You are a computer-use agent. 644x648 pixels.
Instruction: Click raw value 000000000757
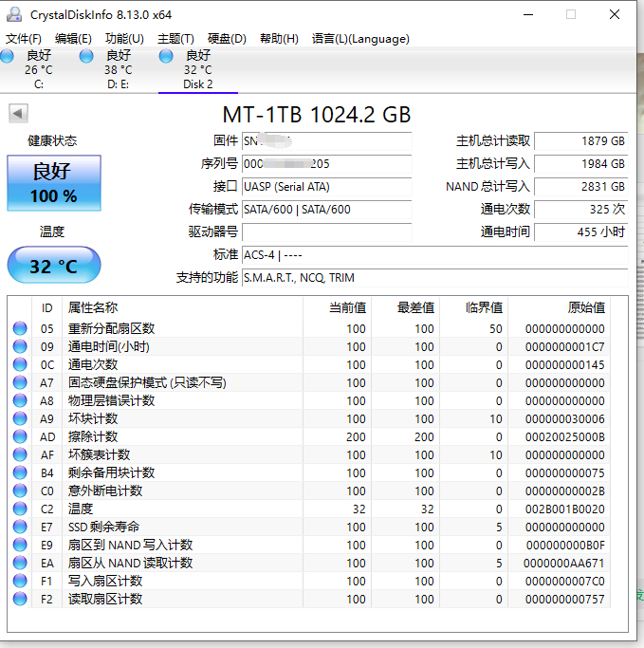pos(564,600)
